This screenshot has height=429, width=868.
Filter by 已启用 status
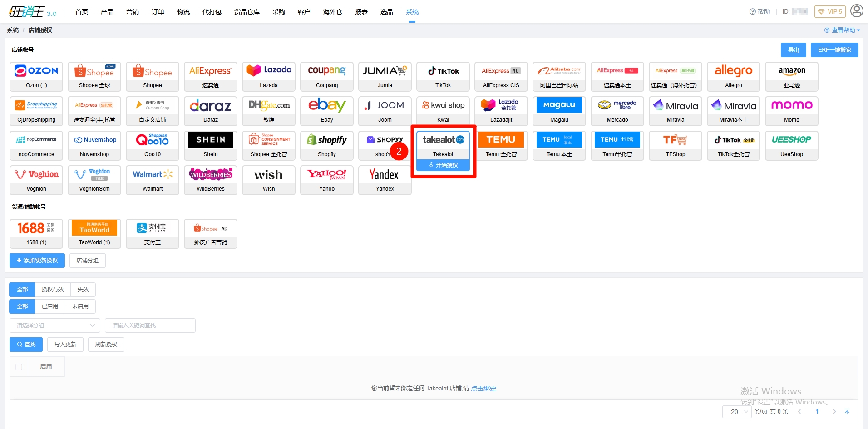50,306
